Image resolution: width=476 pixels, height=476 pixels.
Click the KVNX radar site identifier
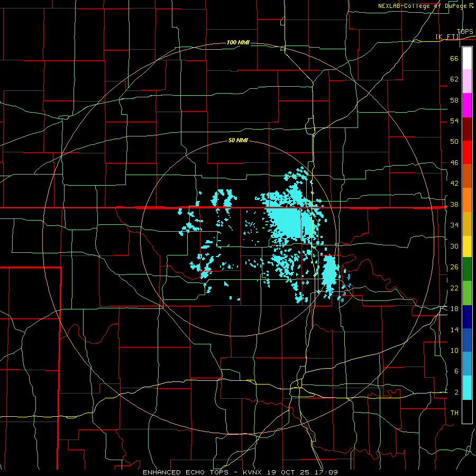point(253,472)
